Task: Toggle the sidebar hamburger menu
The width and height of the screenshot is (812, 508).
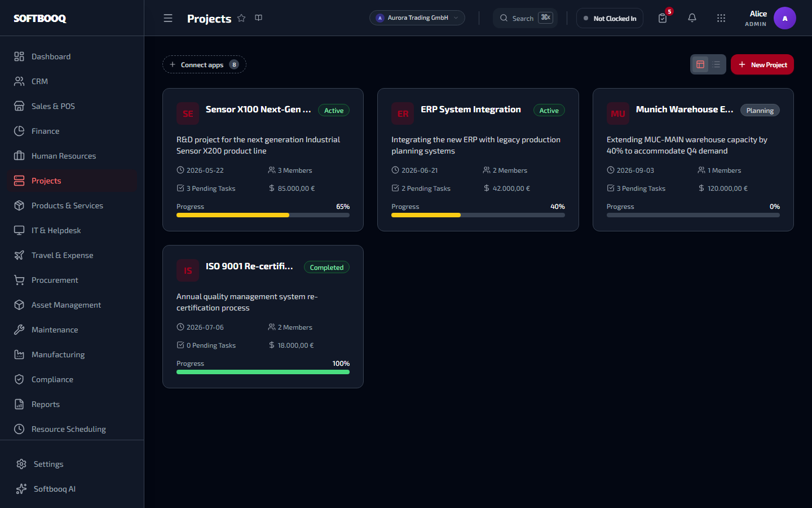Action: pos(168,18)
